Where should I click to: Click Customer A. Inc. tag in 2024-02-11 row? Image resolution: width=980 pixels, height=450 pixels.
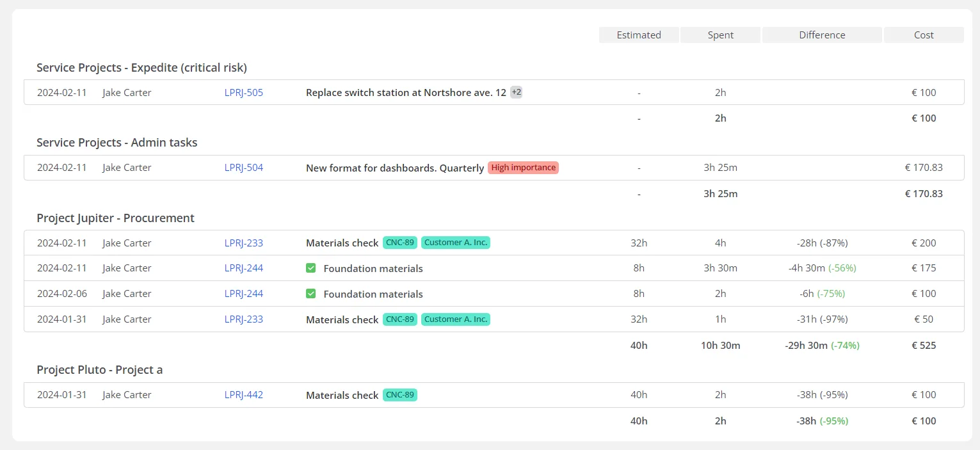(456, 243)
